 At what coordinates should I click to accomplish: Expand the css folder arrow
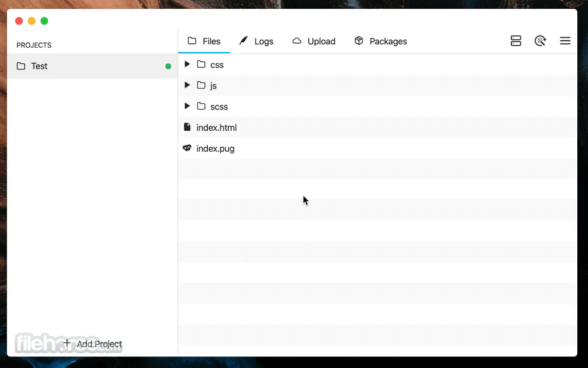[187, 64]
